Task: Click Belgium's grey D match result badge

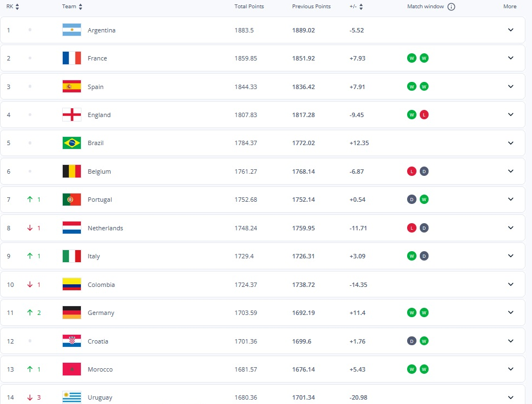Action: [x=424, y=171]
